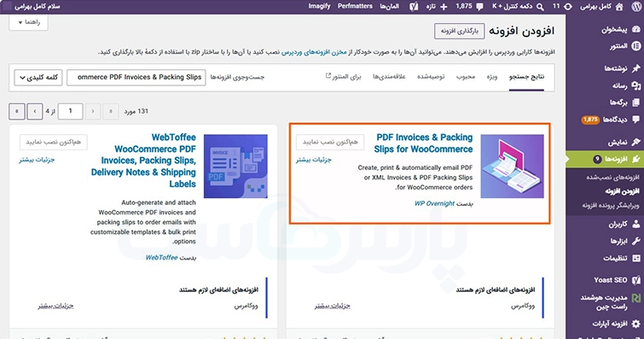Select افزودن افزونه submenu item

622,191
